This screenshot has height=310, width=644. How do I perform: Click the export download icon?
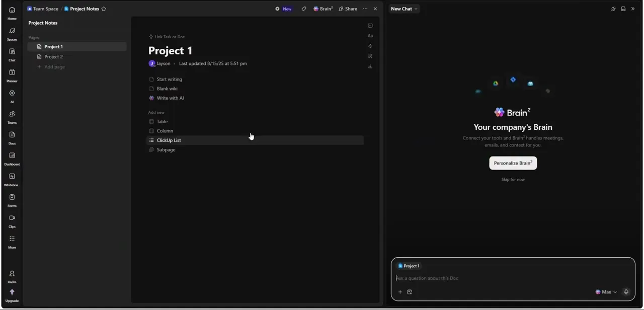pyautogui.click(x=370, y=66)
